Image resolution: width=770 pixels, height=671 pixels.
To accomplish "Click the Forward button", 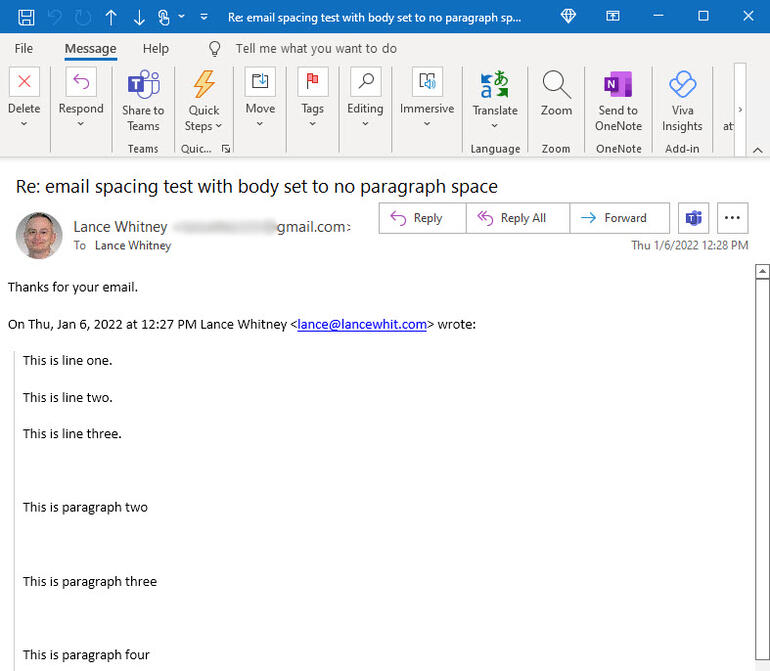I will click(x=620, y=218).
